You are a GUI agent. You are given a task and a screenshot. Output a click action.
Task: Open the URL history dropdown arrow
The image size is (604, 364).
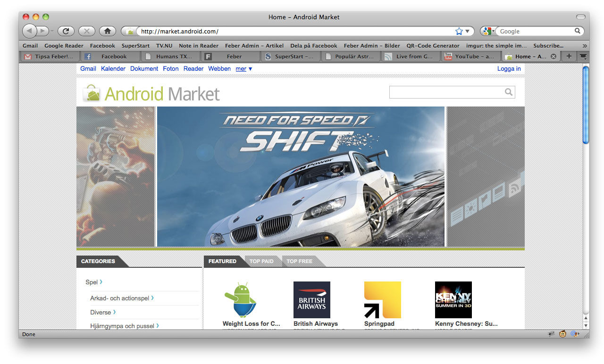click(468, 31)
